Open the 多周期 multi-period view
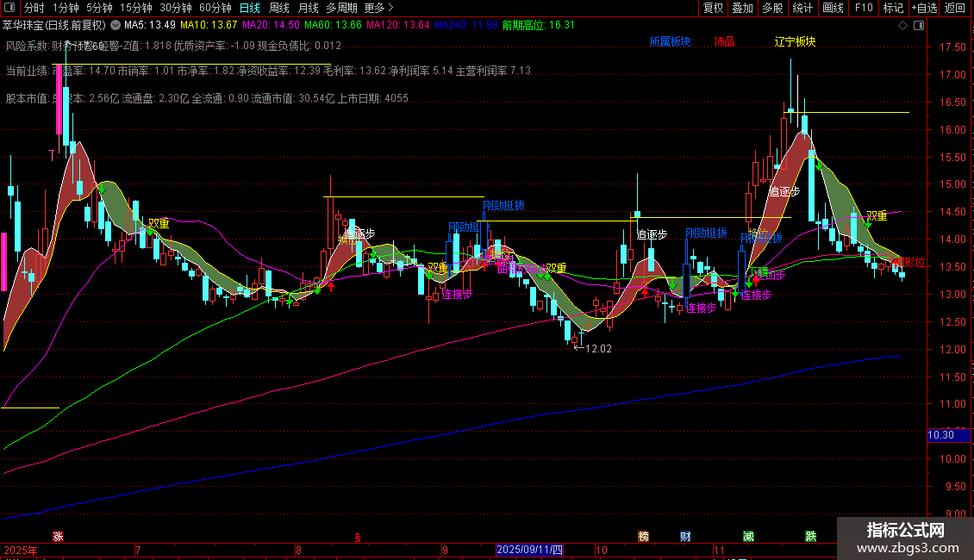 [341, 8]
